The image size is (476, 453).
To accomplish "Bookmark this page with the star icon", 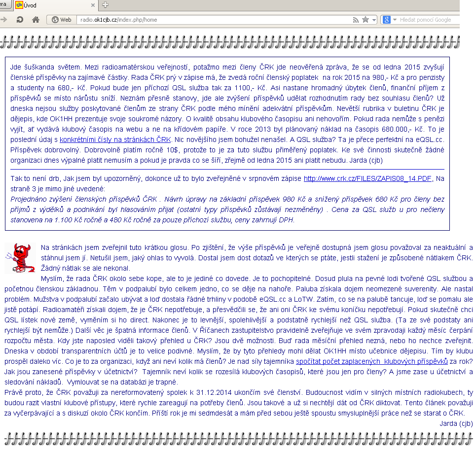I will click(366, 20).
